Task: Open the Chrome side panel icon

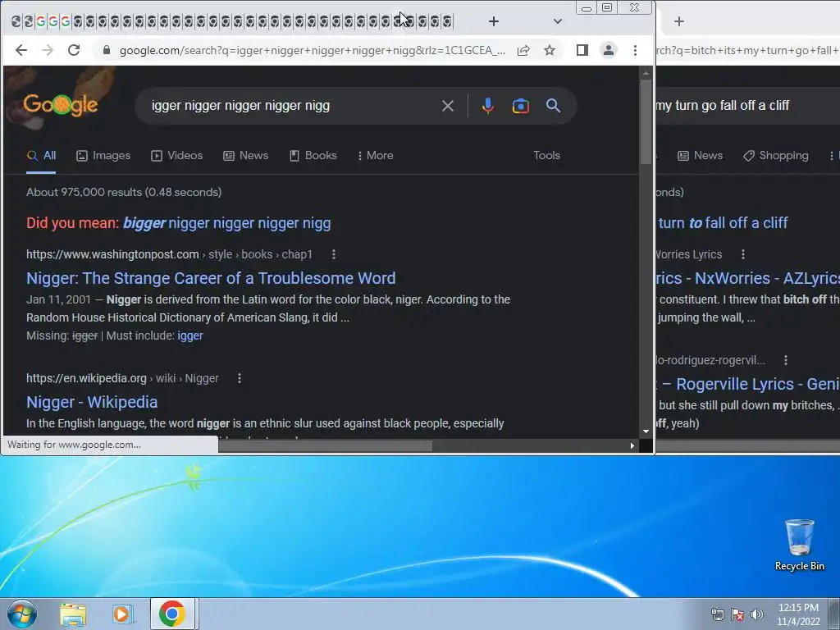Action: [x=582, y=50]
